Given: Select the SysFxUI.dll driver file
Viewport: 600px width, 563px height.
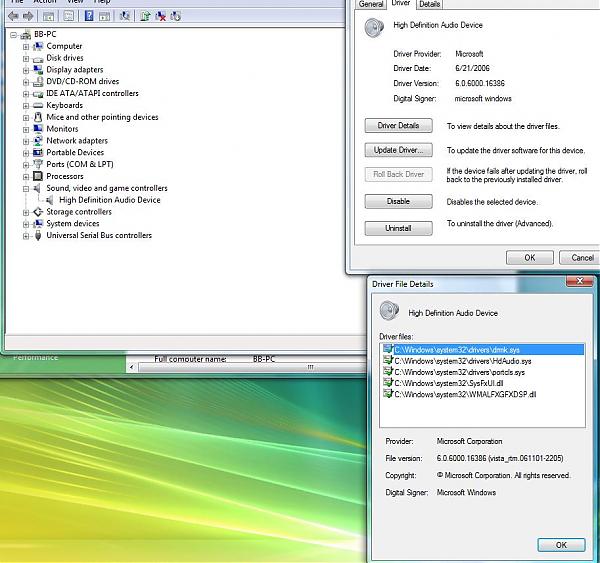Looking at the screenshot, I should click(443, 383).
